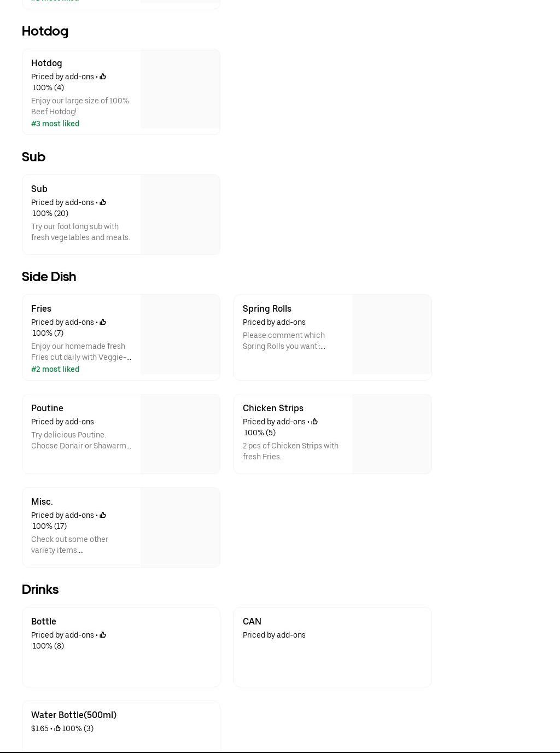
Task: Click the thumbs-up icon beside the $1.65 price
Action: click(57, 728)
